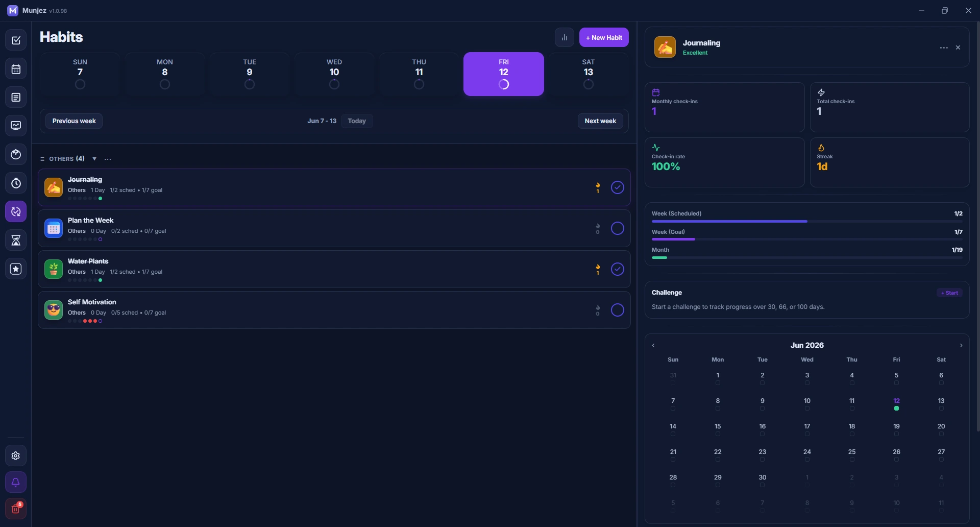Click the Journaling habit row icon
The width and height of the screenshot is (980, 527).
click(54, 187)
